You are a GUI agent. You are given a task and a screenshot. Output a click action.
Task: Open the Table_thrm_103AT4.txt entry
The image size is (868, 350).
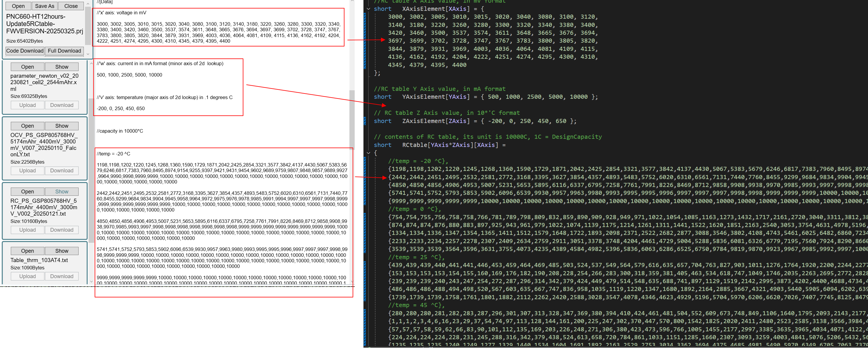27,251
